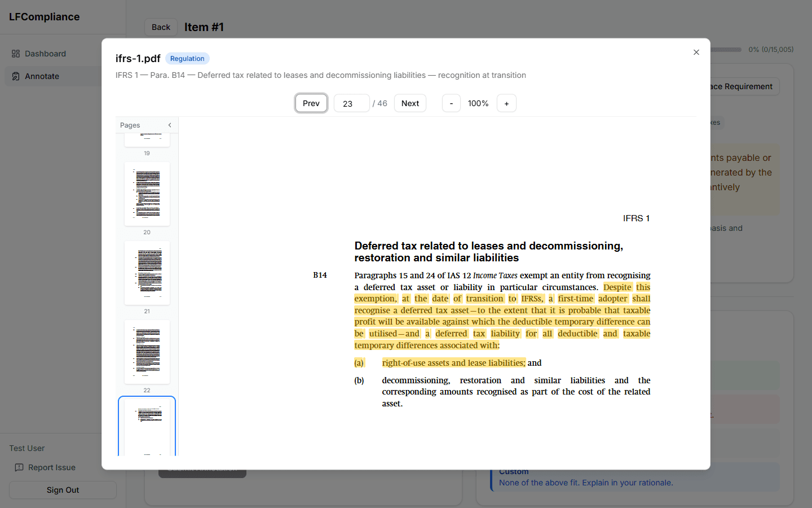Image resolution: width=812 pixels, height=508 pixels.
Task: Open the page 21 thumbnail
Action: coord(147,273)
